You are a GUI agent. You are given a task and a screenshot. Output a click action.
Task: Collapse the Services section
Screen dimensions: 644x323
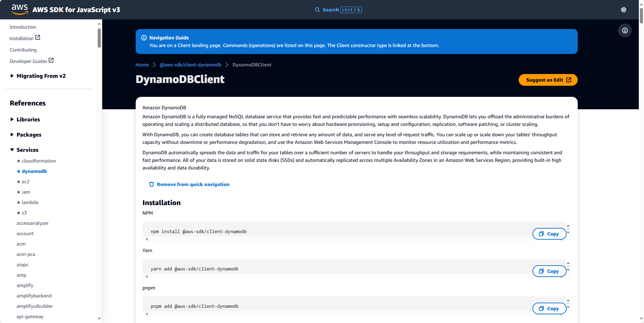coord(12,150)
